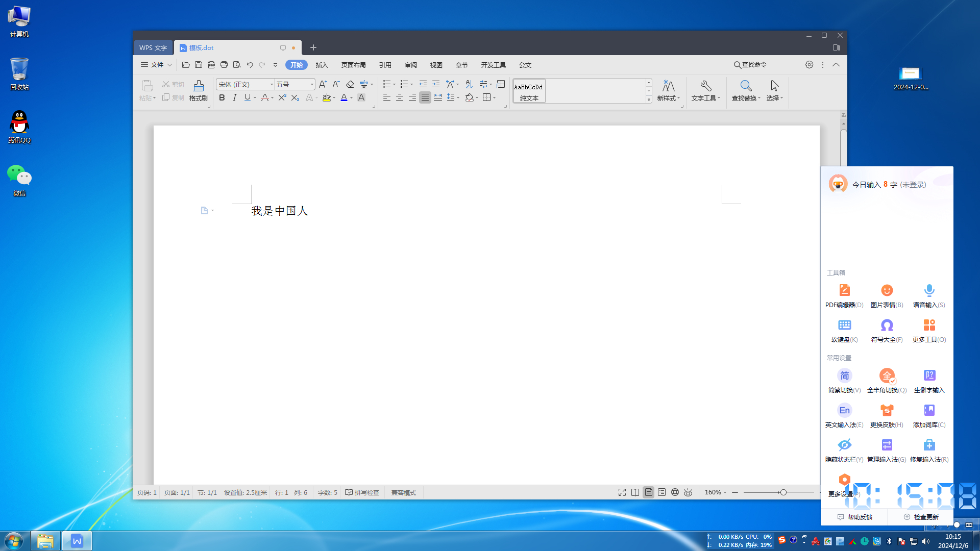
Task: Click 检查更新 in Sogou panel
Action: [x=921, y=517]
